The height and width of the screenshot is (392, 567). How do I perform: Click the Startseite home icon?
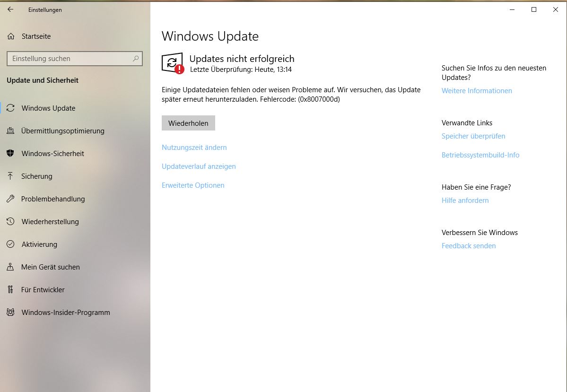click(11, 36)
